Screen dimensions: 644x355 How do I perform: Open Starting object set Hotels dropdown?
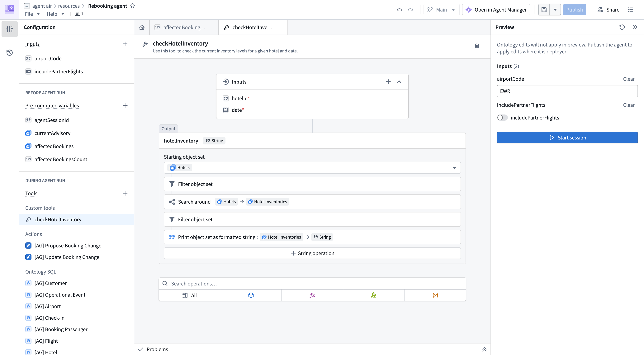click(312, 168)
